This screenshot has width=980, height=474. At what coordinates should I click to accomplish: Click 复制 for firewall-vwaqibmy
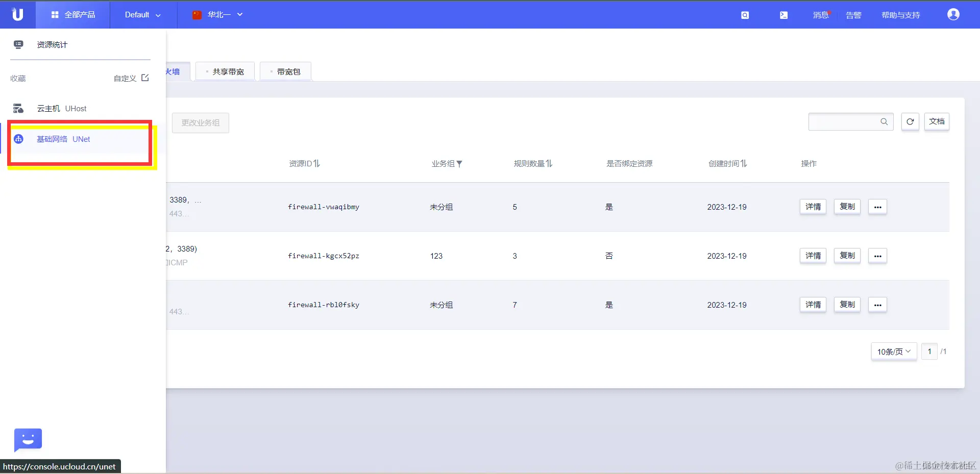click(847, 207)
